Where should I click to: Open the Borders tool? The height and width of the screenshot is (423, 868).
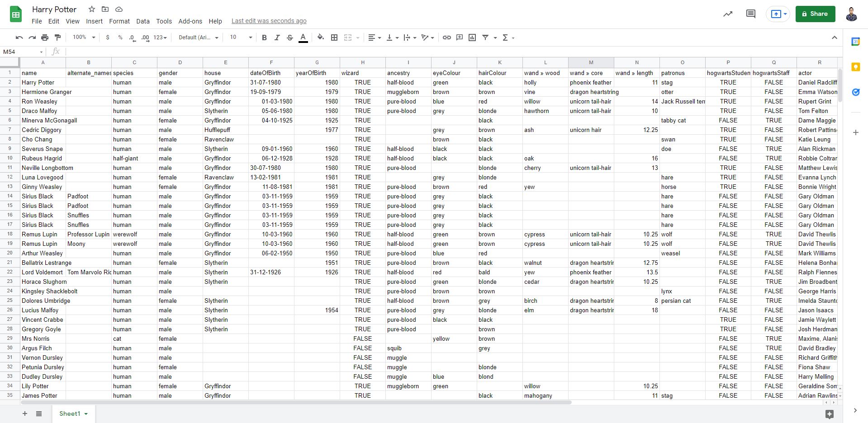pyautogui.click(x=334, y=38)
